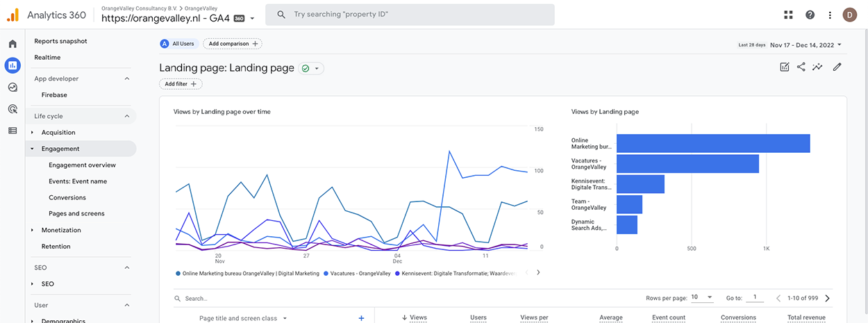868x323 pixels.
Task: Click Vacatures - OrangeValley legend entry
Action: pos(357,273)
